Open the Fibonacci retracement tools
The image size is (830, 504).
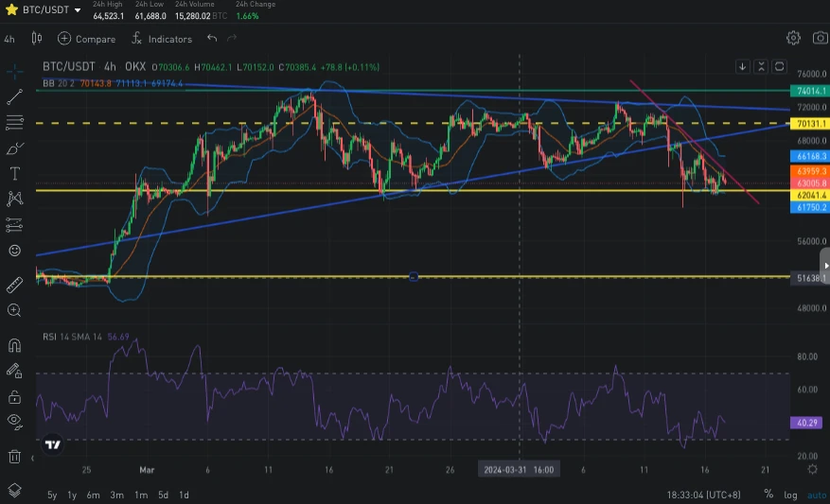[x=14, y=122]
